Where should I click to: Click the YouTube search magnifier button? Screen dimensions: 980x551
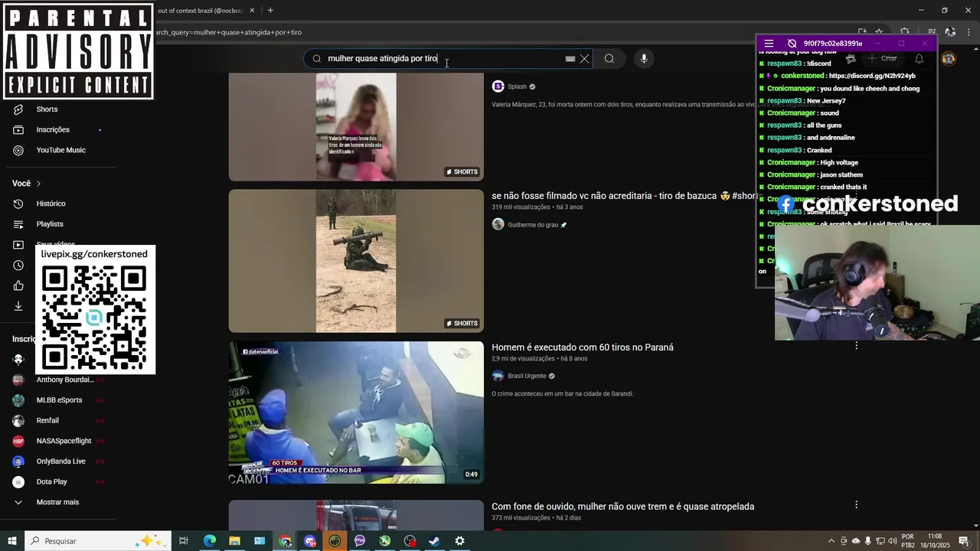click(609, 59)
